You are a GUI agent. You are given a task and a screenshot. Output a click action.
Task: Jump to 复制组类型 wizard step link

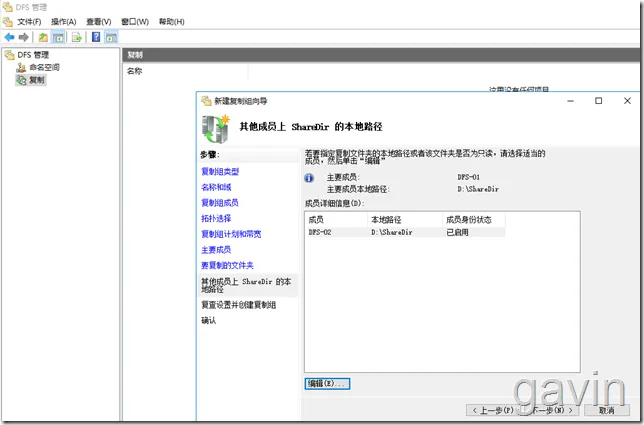tap(220, 172)
